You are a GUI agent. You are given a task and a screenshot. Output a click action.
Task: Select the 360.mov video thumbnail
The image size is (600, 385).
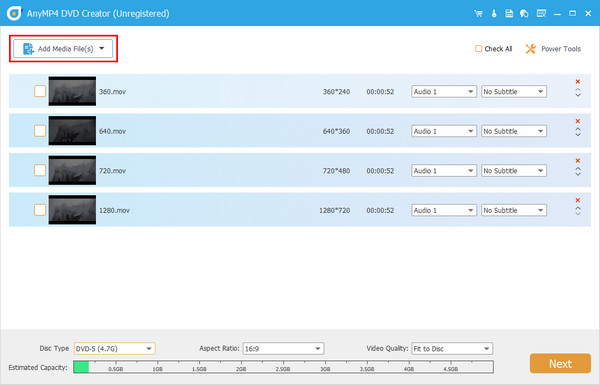pyautogui.click(x=72, y=91)
